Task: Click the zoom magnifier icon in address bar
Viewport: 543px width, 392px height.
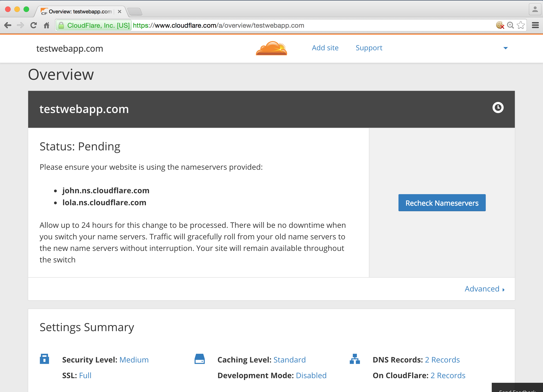Action: coord(510,25)
